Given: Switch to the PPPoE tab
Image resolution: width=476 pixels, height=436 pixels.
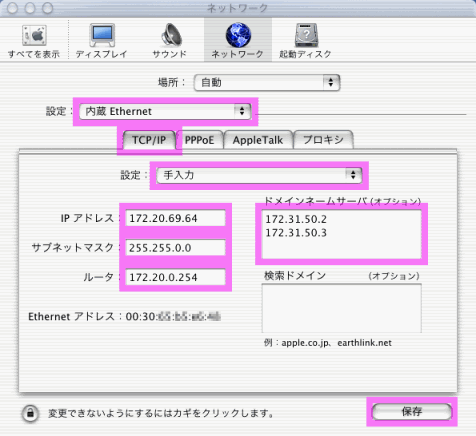Looking at the screenshot, I should coord(199,140).
